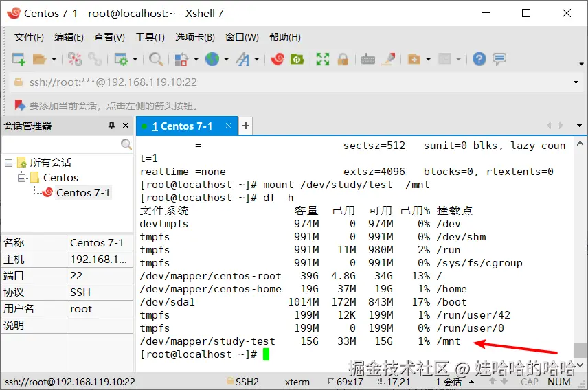Open the 工具(T) menu
The width and height of the screenshot is (588, 390).
click(150, 37)
